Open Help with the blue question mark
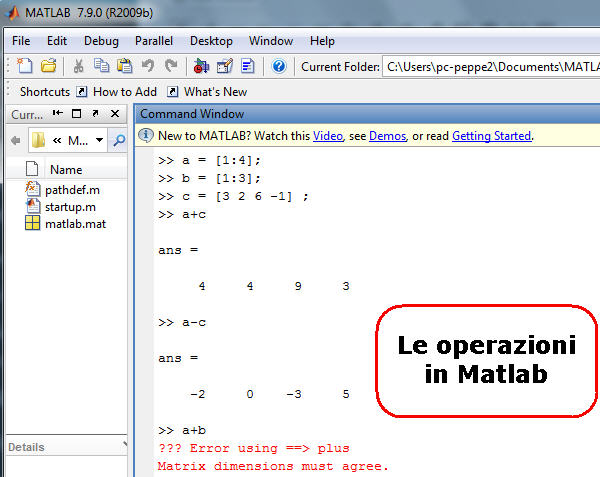 [279, 66]
